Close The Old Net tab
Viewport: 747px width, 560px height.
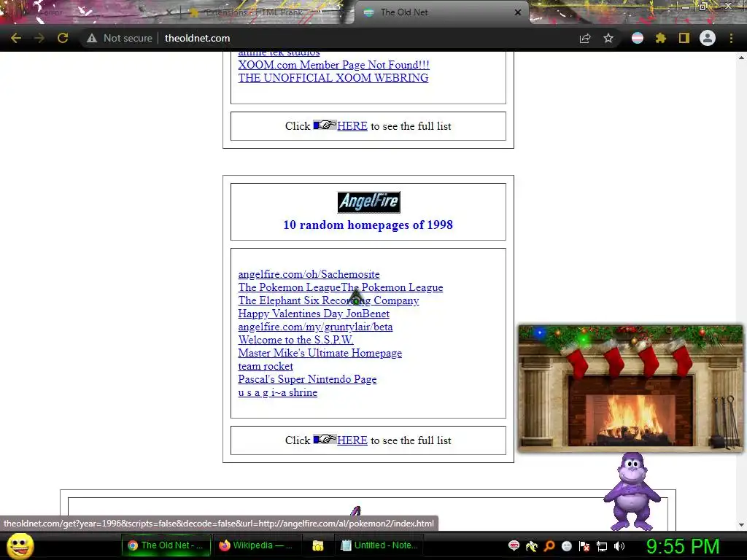click(518, 12)
